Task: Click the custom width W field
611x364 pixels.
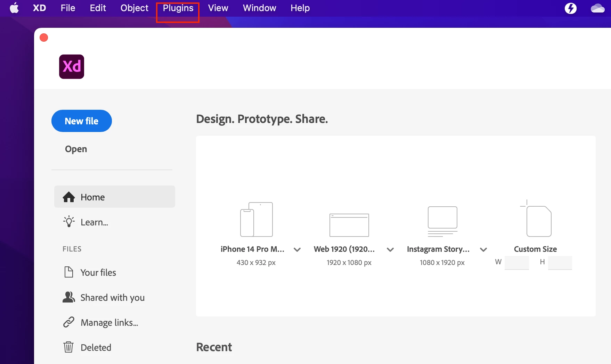Action: click(x=516, y=263)
